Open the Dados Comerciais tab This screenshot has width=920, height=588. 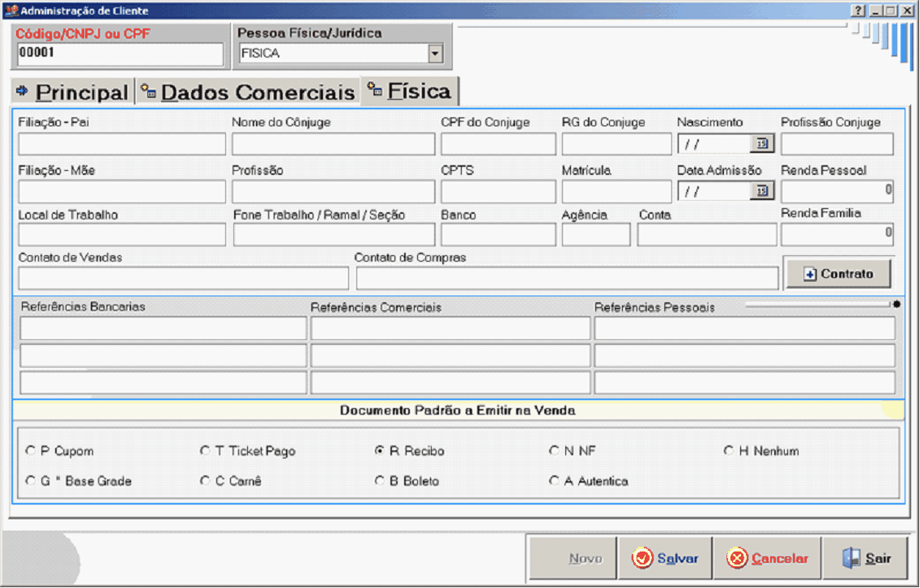click(248, 92)
